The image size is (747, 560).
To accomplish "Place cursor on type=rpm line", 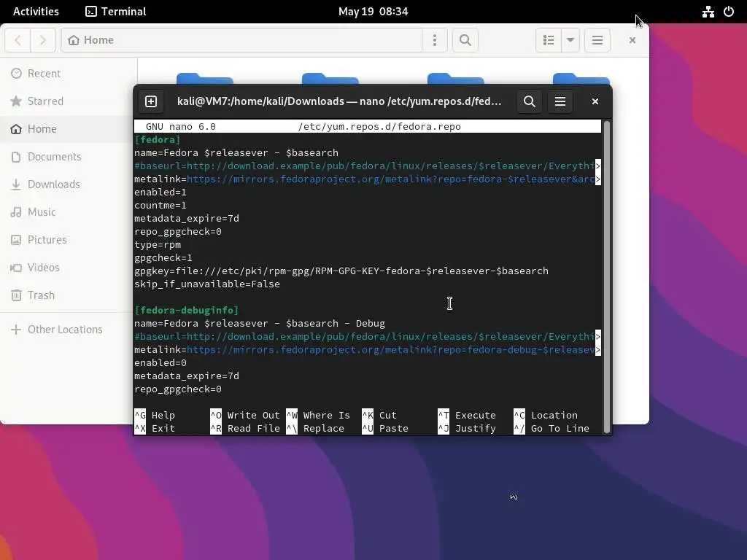I will (x=158, y=245).
